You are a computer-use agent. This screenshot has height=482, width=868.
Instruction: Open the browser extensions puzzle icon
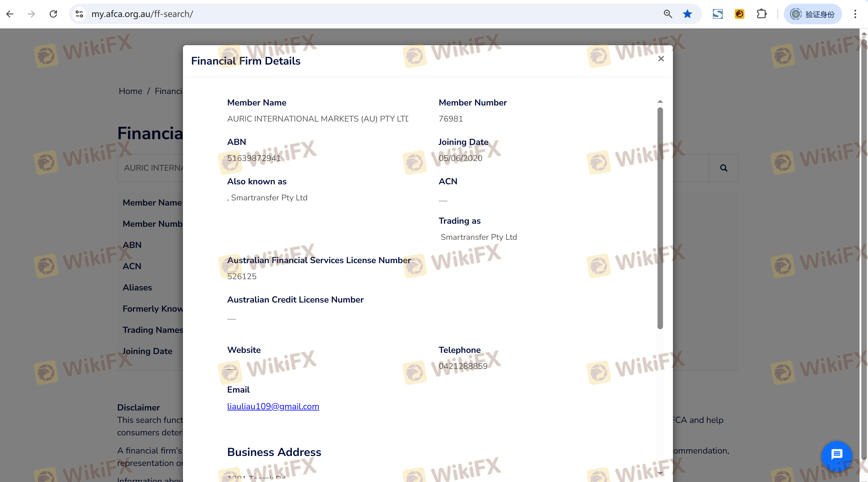pos(761,14)
